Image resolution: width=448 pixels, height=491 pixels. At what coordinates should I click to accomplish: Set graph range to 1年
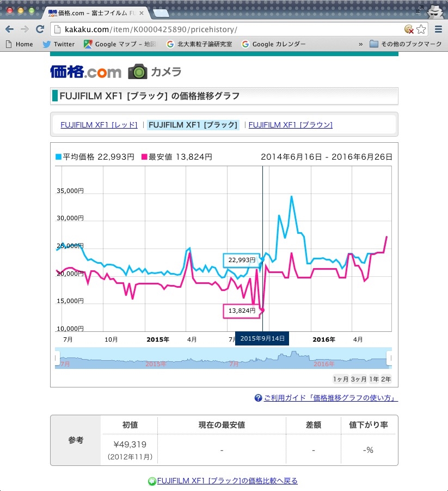pyautogui.click(x=374, y=379)
